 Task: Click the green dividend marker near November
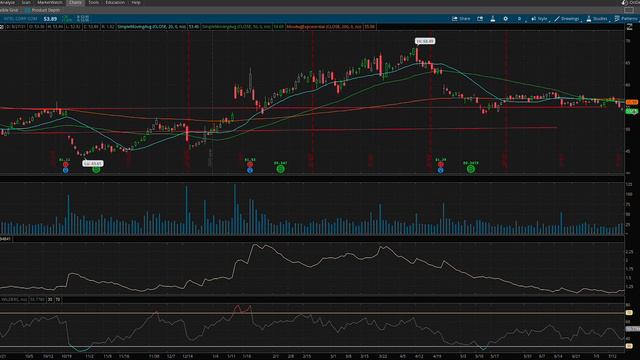click(96, 169)
